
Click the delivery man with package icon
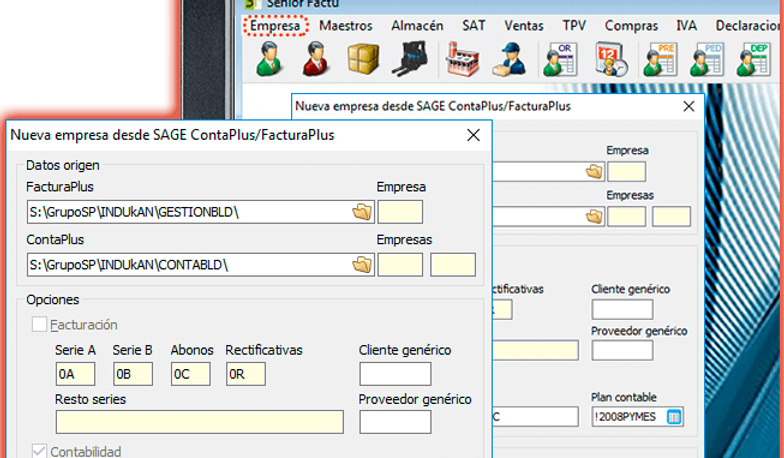point(509,60)
